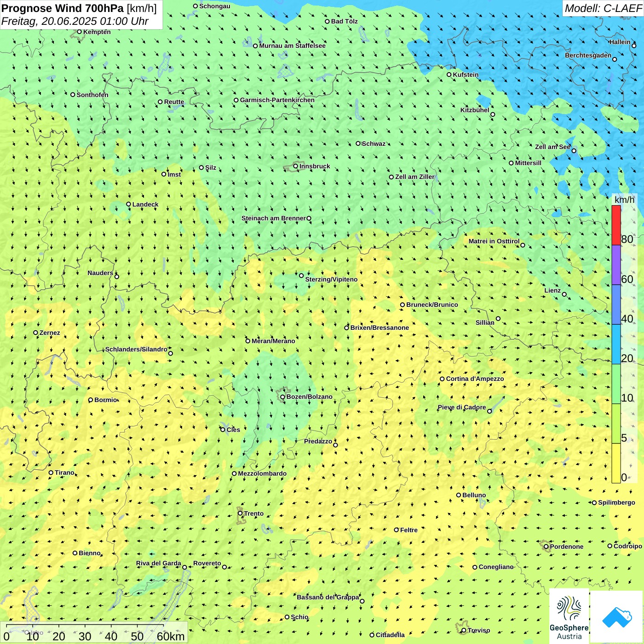Click the 'Zell am See' label
The height and width of the screenshot is (644, 644).
click(x=552, y=147)
